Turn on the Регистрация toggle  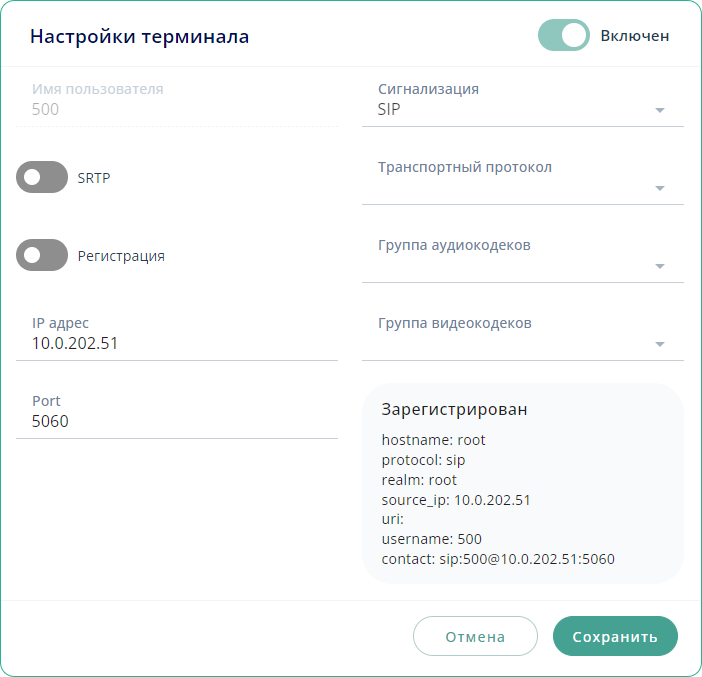point(42,255)
